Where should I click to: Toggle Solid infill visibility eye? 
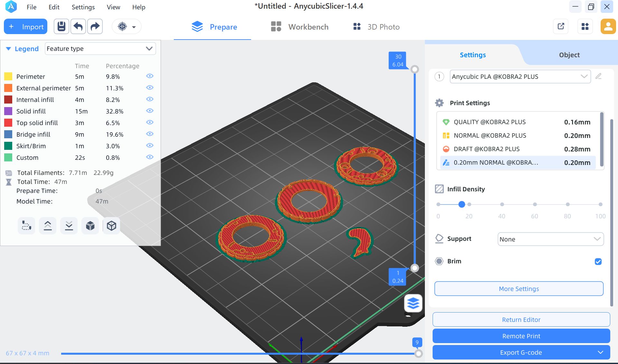[x=150, y=111]
